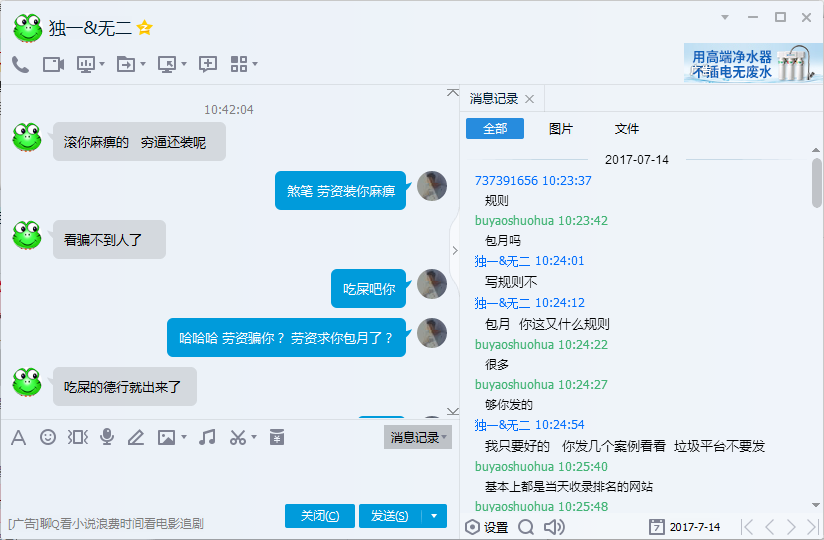Screen dimensions: 824x540
Task: Open the water purifier advertisement banner
Action: pos(753,63)
